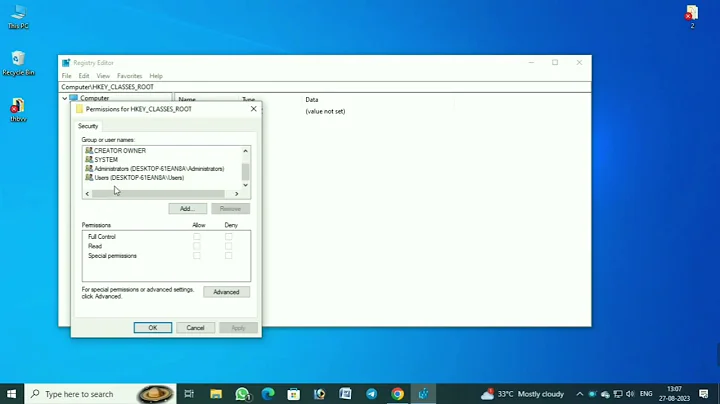Click the vertical scrollbar thumb in user list
This screenshot has height=404, width=720.
(246, 171)
